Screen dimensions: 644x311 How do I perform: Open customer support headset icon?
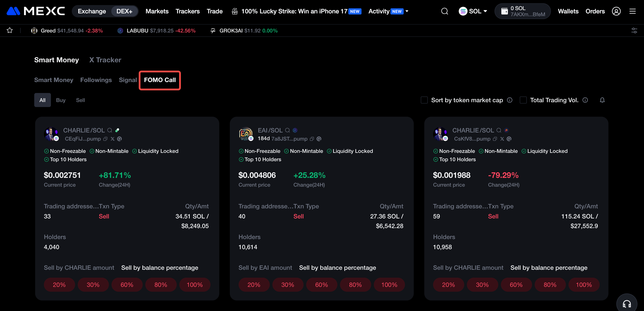click(626, 304)
